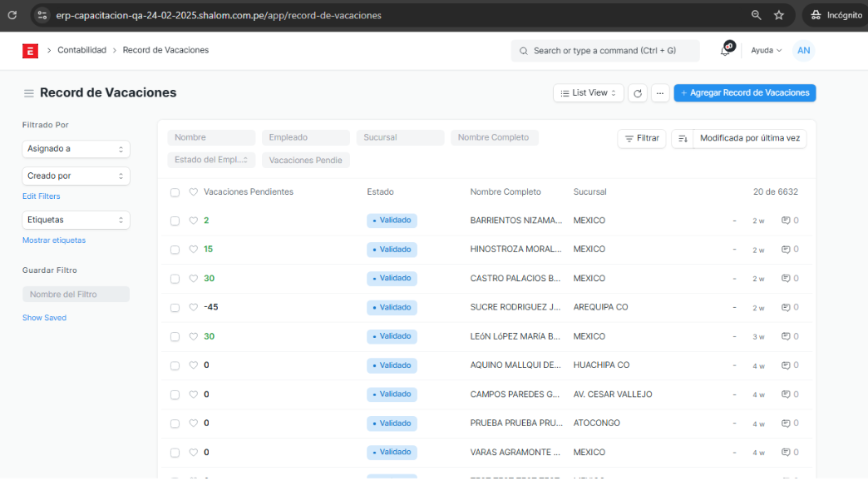Click the refresh list icon button
Image resolution: width=868 pixels, height=481 pixels.
638,93
